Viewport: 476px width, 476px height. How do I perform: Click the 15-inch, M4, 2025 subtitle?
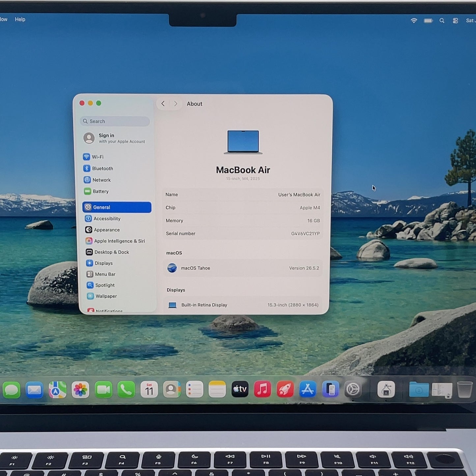pyautogui.click(x=243, y=179)
